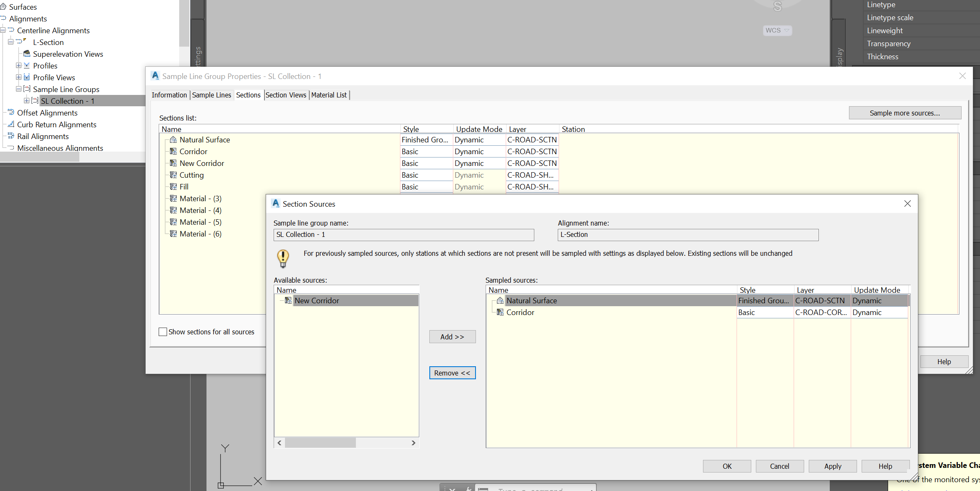This screenshot has width=980, height=491.
Task: Click the Profiles tree icon
Action: pos(27,66)
